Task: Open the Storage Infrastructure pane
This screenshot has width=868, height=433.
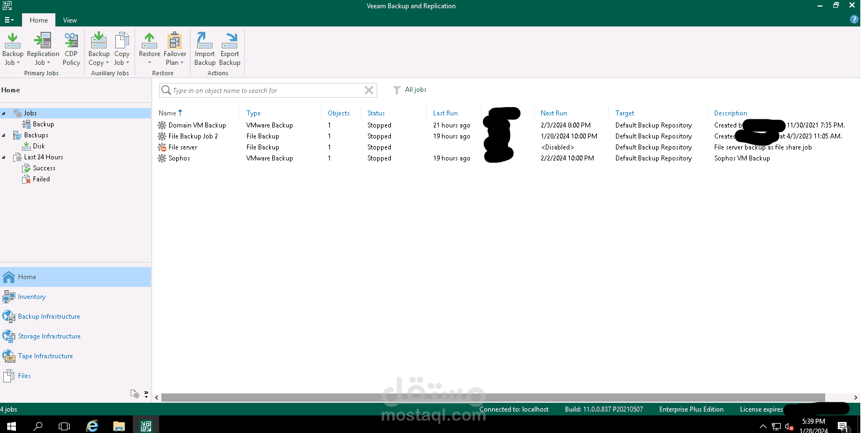Action: click(x=75, y=336)
